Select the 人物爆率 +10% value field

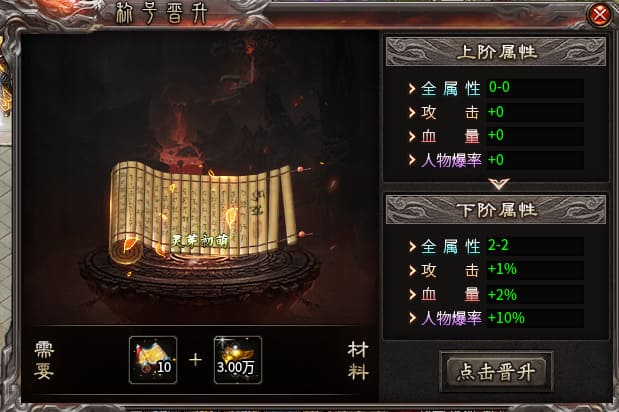(x=535, y=318)
